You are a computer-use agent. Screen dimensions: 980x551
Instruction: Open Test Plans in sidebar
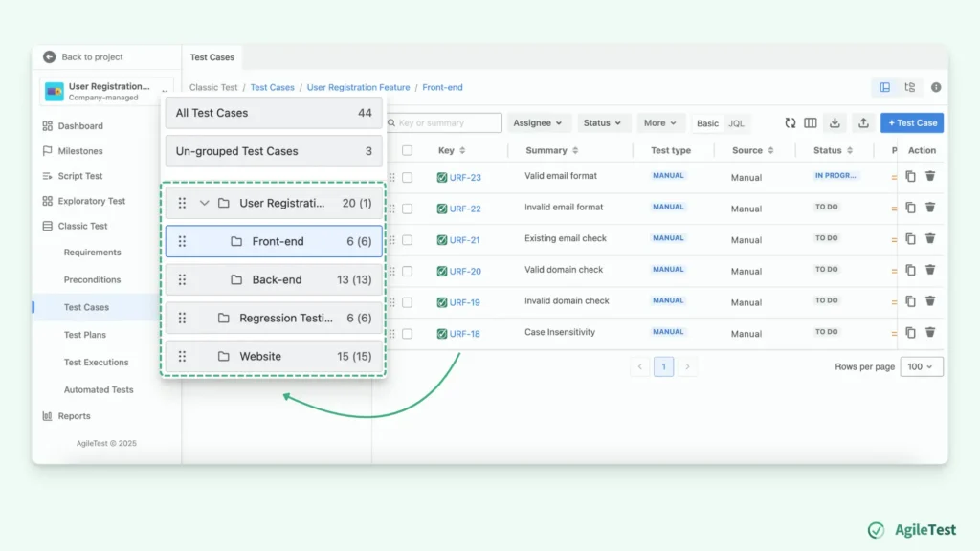click(x=85, y=335)
